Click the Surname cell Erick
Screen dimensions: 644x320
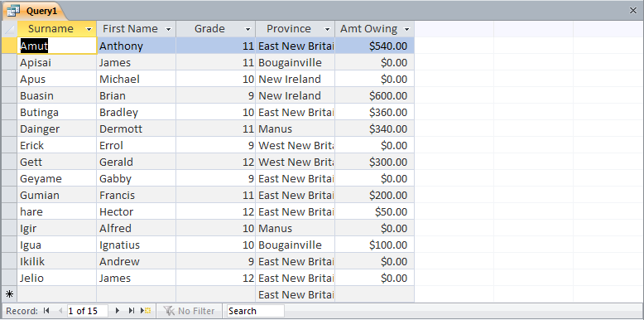pyautogui.click(x=57, y=145)
